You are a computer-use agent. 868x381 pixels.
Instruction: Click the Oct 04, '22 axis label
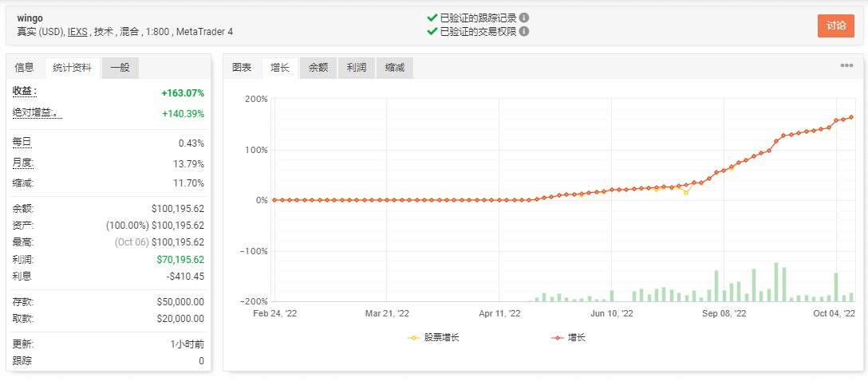tap(834, 313)
